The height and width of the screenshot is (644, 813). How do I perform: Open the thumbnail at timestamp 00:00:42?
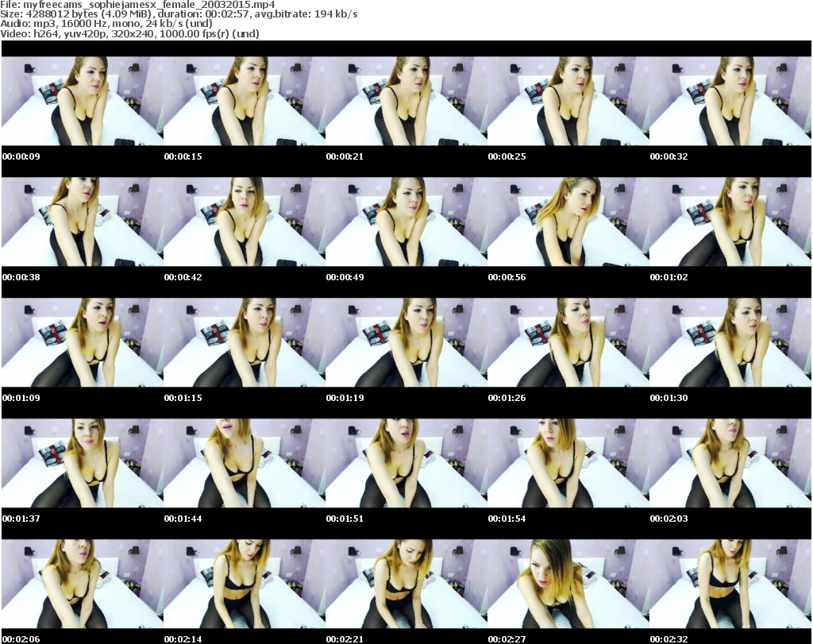pos(245,222)
